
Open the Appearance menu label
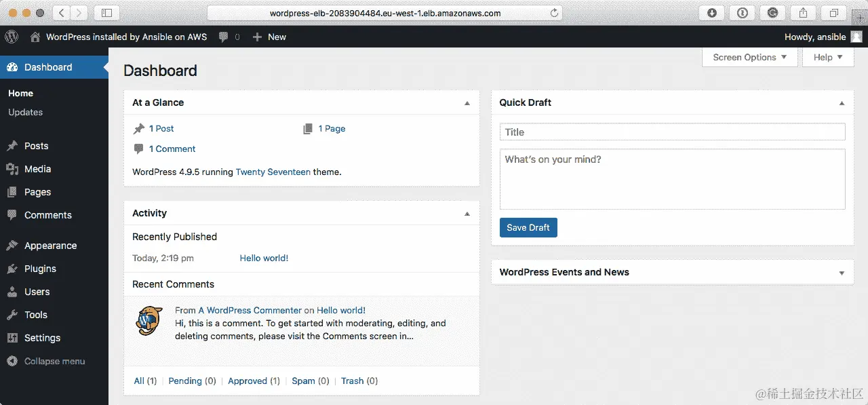(x=51, y=246)
